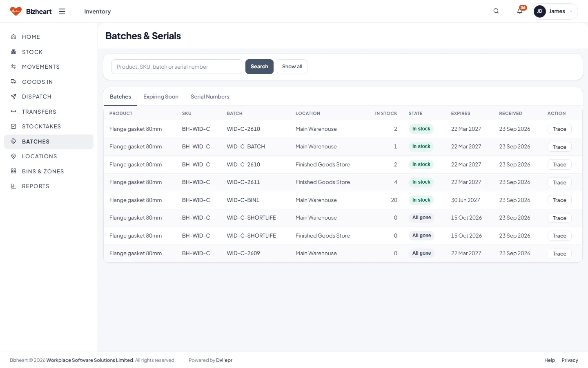Open the Dvl'epr link in footer
This screenshot has width=588, height=368.
pos(224,360)
